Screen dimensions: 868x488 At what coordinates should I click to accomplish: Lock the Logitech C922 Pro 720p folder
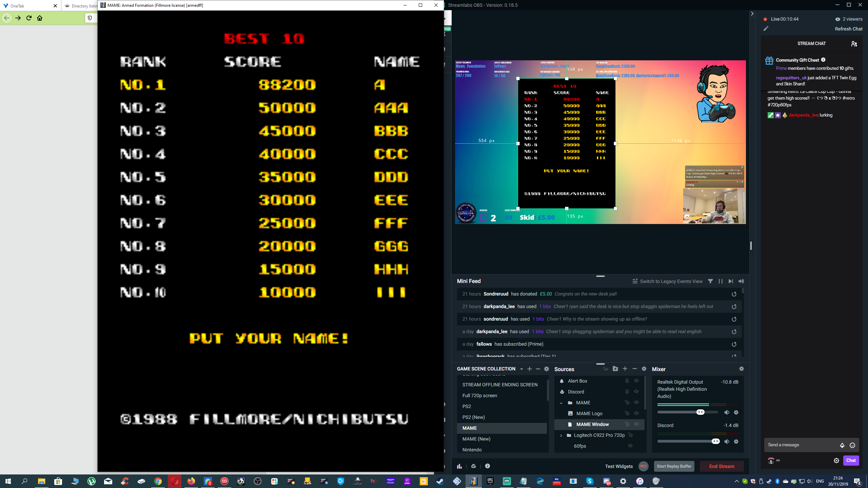pyautogui.click(x=630, y=435)
